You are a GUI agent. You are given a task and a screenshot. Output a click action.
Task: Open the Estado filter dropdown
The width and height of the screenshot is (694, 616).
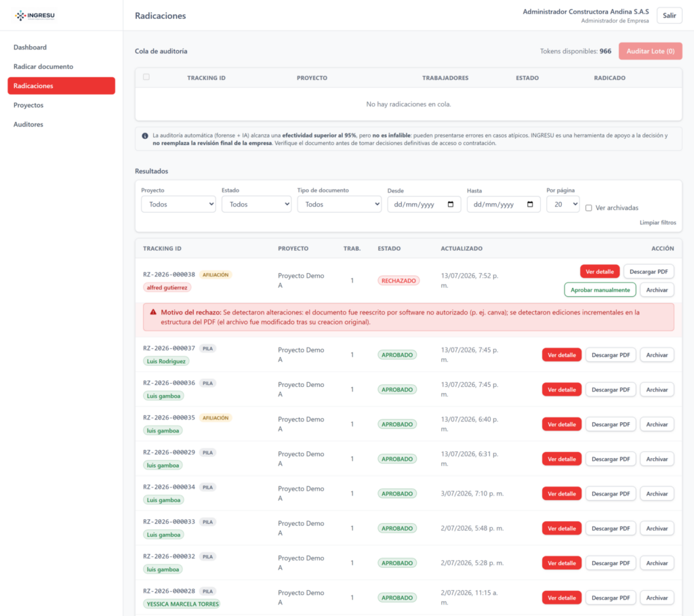click(x=256, y=205)
